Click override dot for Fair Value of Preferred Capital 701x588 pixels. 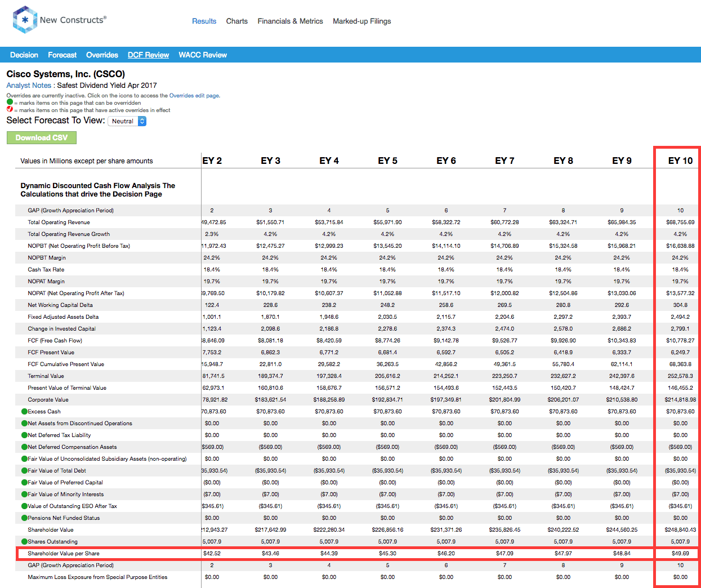click(24, 483)
